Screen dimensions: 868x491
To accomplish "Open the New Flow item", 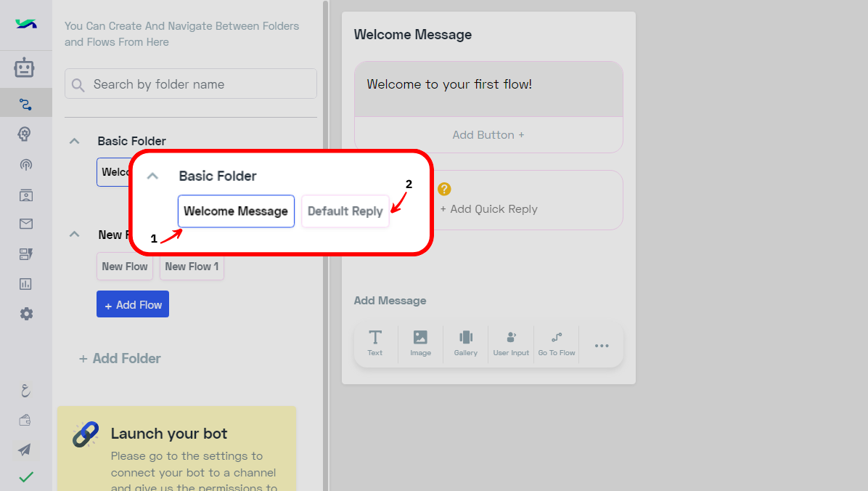I will point(125,267).
